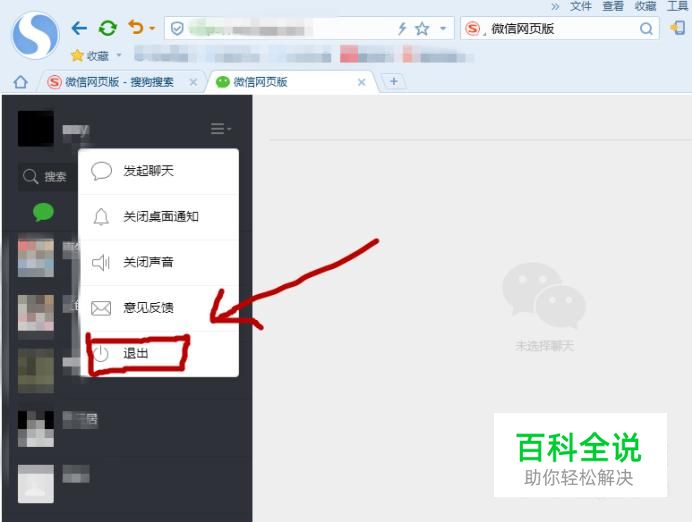The width and height of the screenshot is (692, 522).
Task: Open the 收藏 menu in menu bar
Action: pos(645,6)
